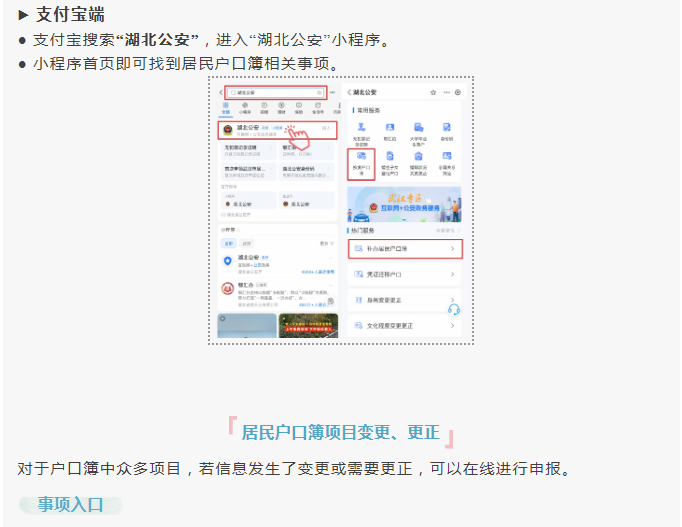682x527 pixels.
Task: Expand the 身高变更更正 row
Action: (405, 299)
